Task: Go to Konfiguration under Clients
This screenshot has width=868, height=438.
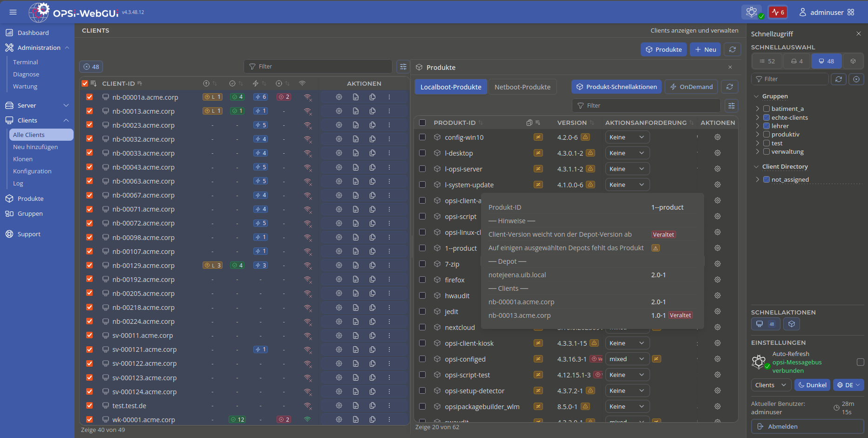Action: tap(32, 171)
